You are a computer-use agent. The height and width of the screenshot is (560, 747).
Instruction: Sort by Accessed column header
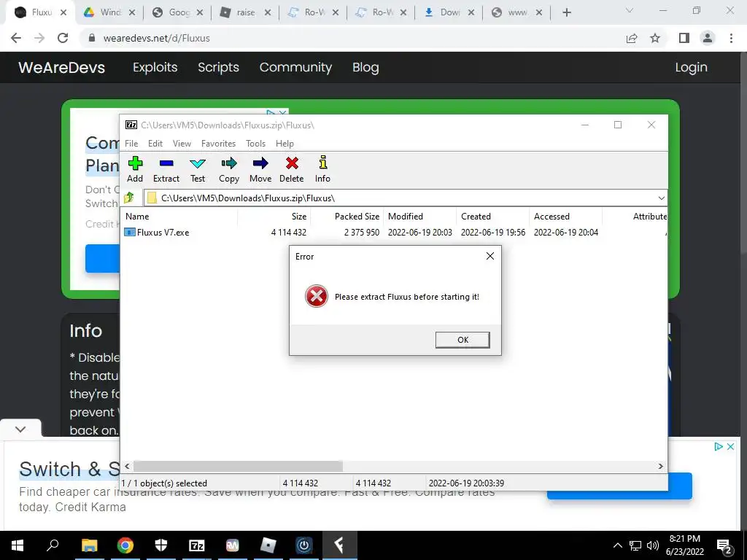(566, 216)
